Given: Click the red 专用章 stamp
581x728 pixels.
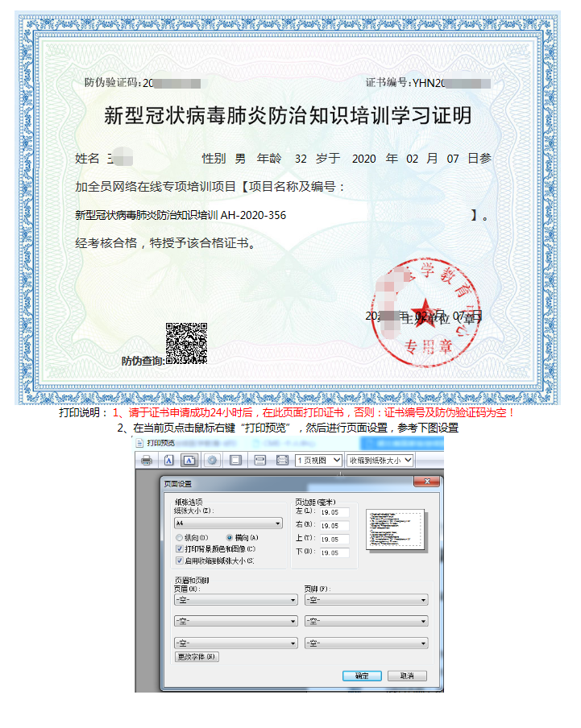Looking at the screenshot, I should click(x=426, y=312).
